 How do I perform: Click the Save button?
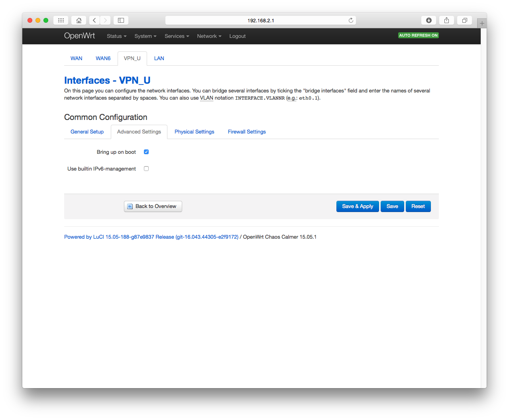click(392, 206)
